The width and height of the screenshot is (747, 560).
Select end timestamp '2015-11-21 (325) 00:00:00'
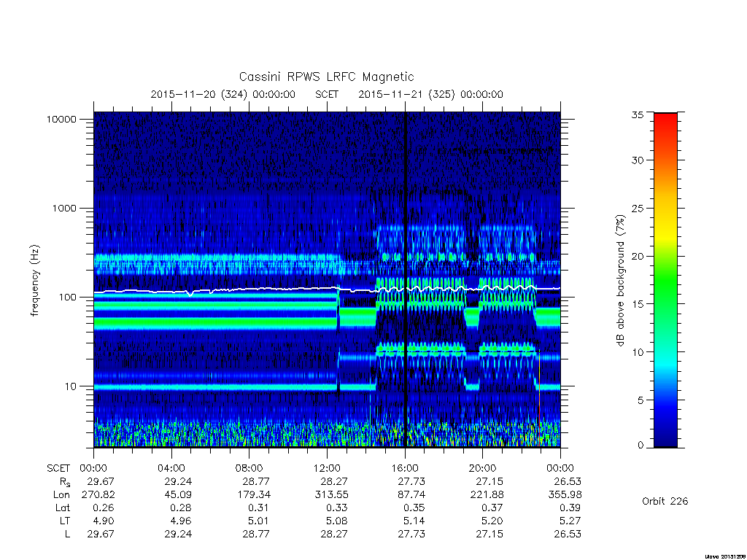[x=430, y=94]
